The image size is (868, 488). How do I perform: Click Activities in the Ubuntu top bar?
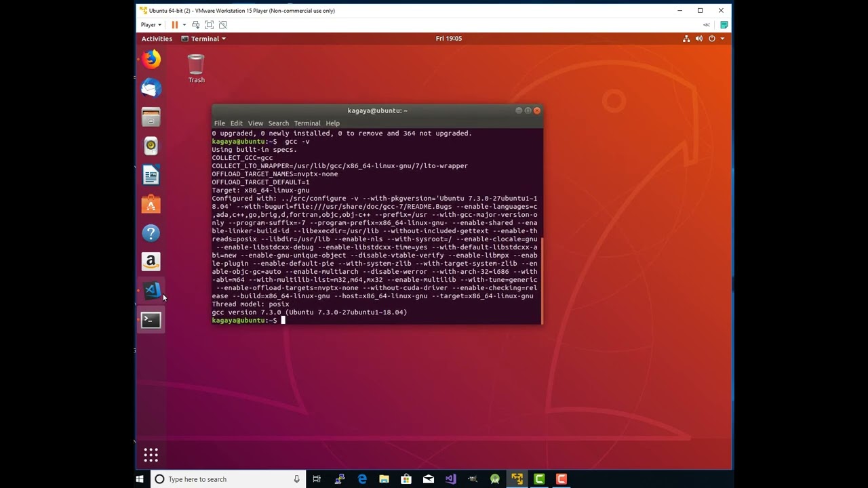[x=157, y=39]
